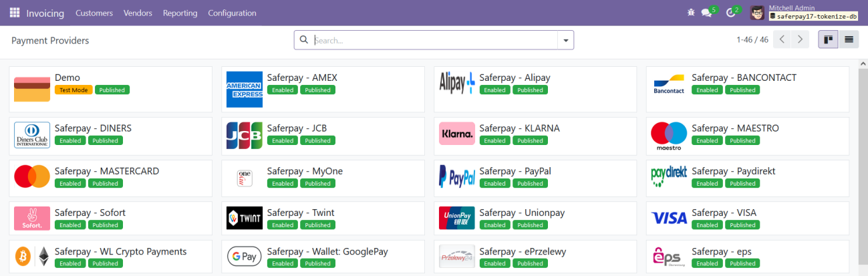
Task: Switch to Kanban view icon
Action: click(829, 40)
